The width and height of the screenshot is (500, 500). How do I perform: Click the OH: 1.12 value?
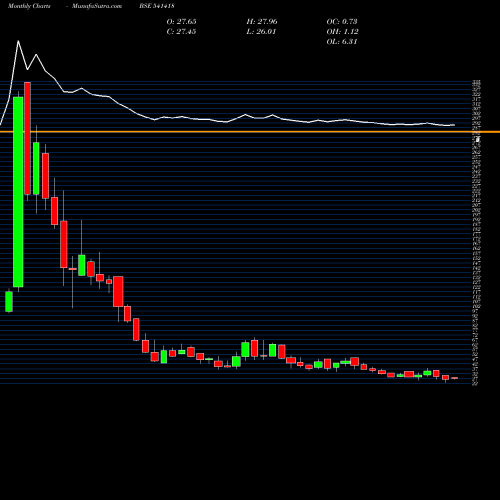tap(342, 31)
